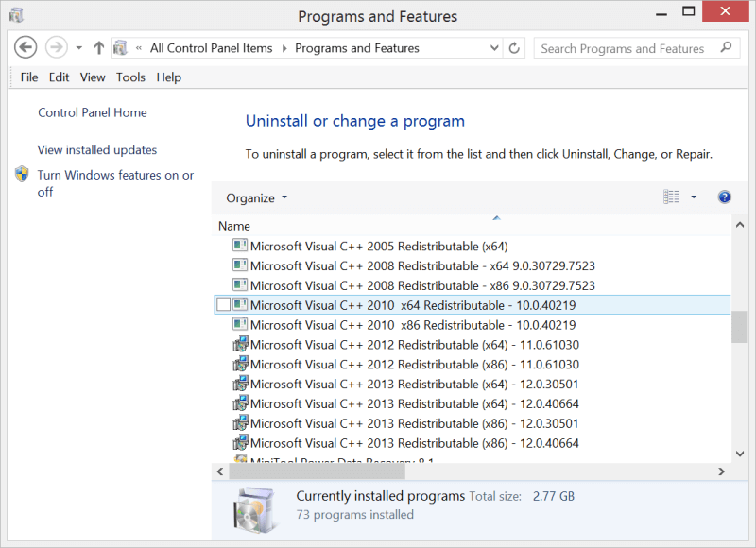
Task: Click icon of Visual C++ 2005 Redistributable (x64)
Action: point(240,246)
